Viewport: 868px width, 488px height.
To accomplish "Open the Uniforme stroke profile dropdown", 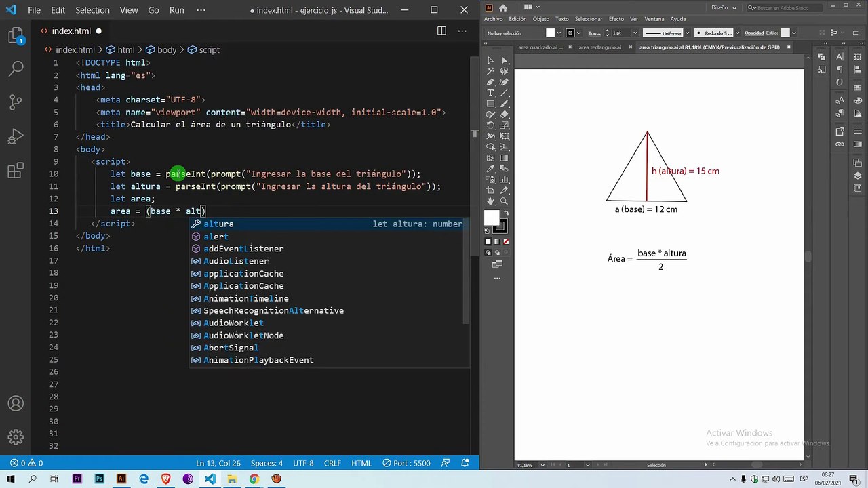I will click(686, 33).
